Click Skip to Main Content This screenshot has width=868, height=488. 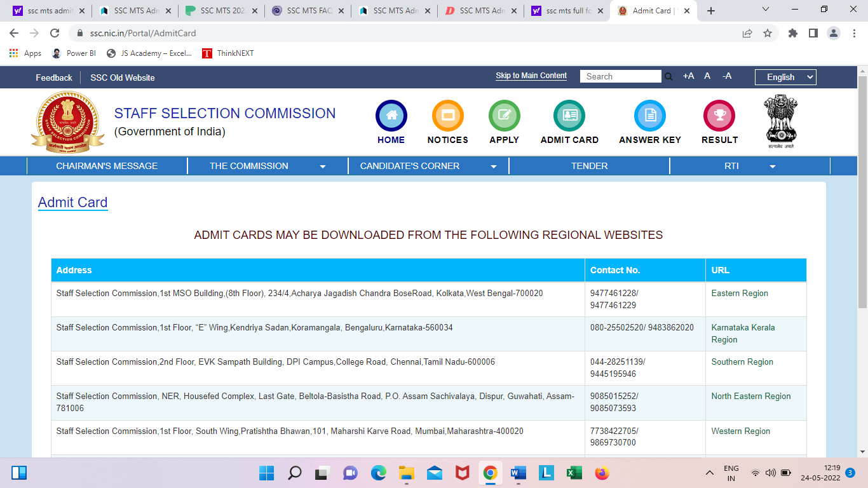[x=531, y=75]
